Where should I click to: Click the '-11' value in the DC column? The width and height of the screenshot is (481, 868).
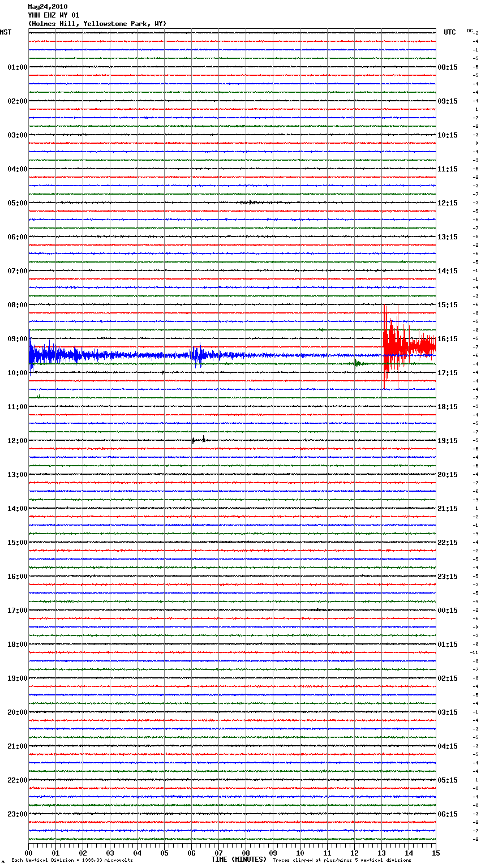[x=474, y=652]
